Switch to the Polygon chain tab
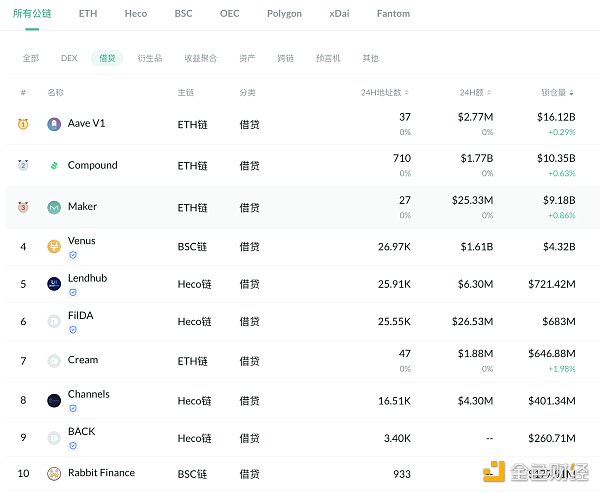The height and width of the screenshot is (493, 600). [284, 14]
